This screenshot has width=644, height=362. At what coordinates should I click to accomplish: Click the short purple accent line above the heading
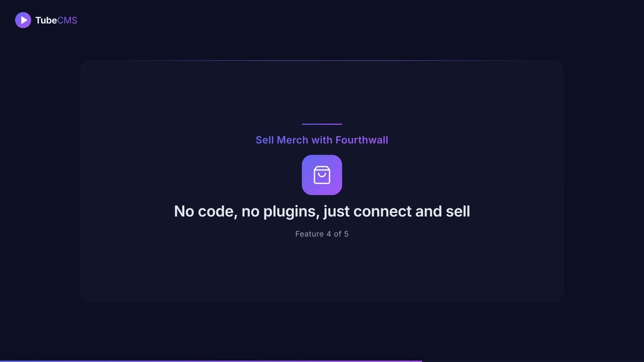[322, 124]
